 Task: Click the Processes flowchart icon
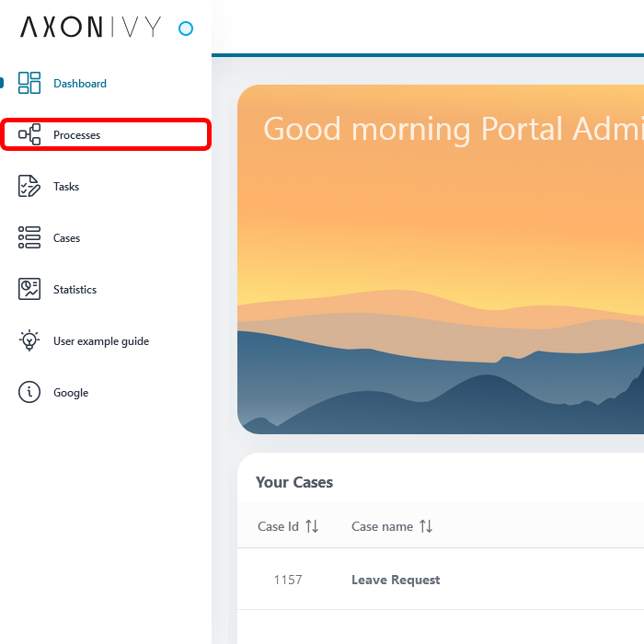(x=29, y=134)
